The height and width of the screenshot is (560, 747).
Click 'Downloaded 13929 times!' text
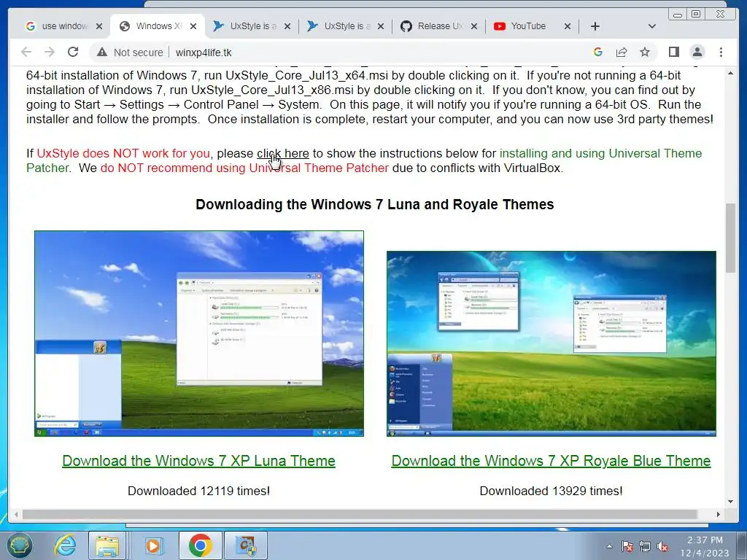pyautogui.click(x=551, y=491)
